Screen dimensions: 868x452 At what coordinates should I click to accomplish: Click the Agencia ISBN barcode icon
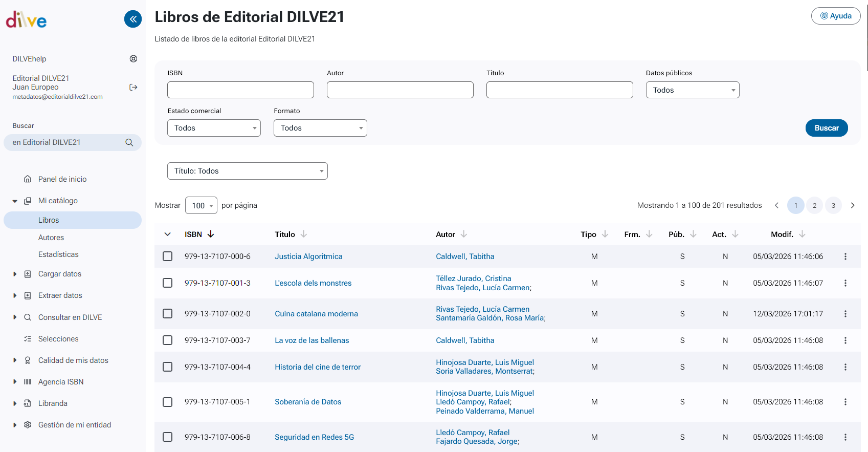(x=28, y=382)
